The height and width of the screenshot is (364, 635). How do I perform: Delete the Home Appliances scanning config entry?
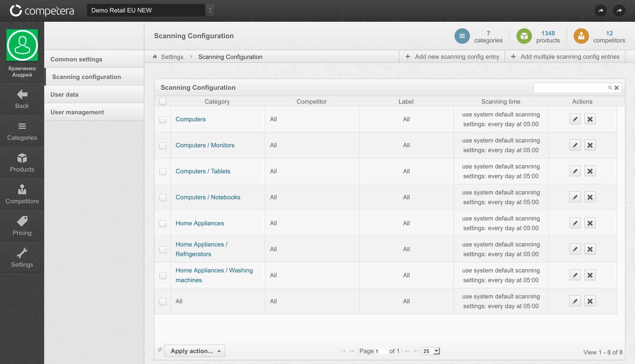tap(590, 223)
